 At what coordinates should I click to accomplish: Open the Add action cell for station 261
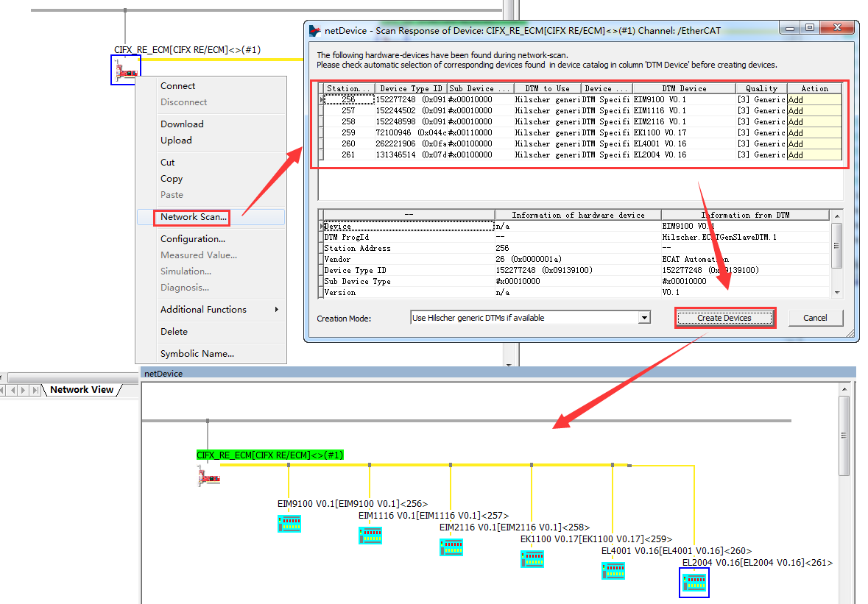pyautogui.click(x=814, y=155)
